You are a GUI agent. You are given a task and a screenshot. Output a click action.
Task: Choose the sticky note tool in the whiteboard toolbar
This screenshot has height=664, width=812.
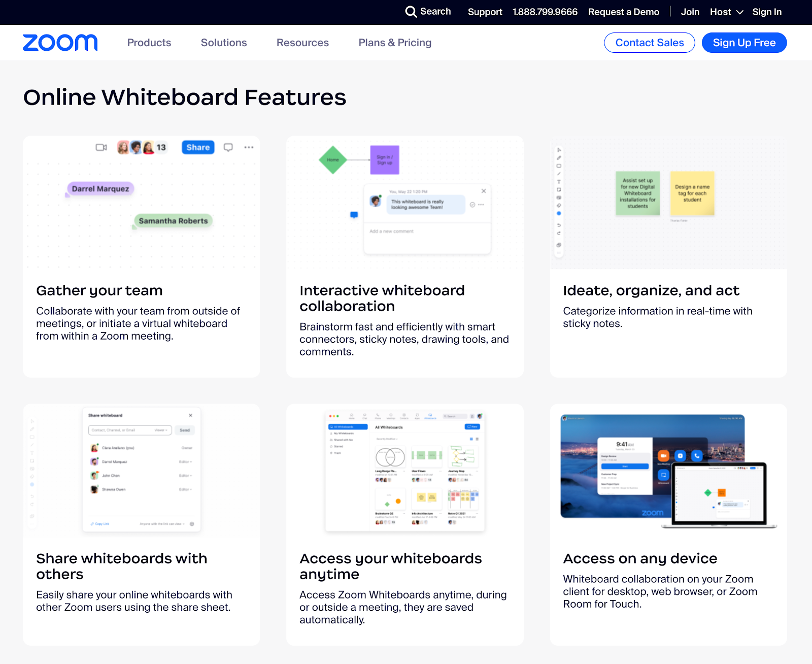pyautogui.click(x=559, y=190)
